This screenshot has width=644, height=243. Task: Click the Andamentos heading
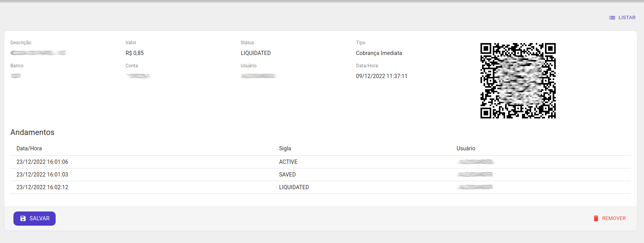[x=32, y=132]
